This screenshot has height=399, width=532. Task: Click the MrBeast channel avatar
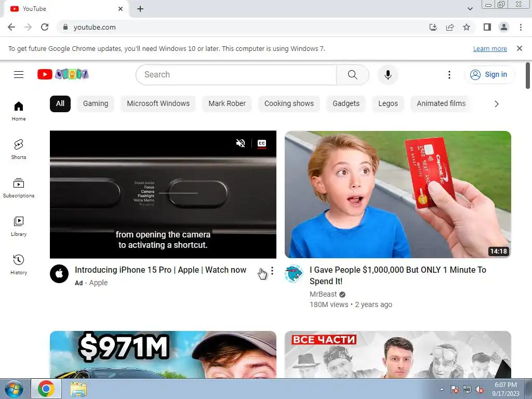click(294, 273)
